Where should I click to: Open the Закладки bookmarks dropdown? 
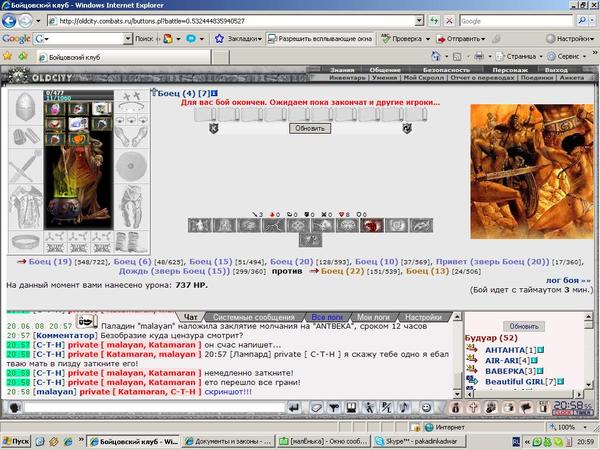pyautogui.click(x=260, y=39)
